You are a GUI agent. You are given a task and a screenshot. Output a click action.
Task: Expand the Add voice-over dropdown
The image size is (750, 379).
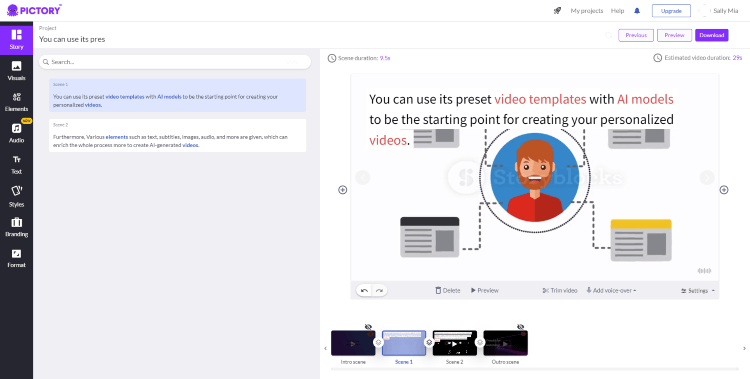click(611, 290)
